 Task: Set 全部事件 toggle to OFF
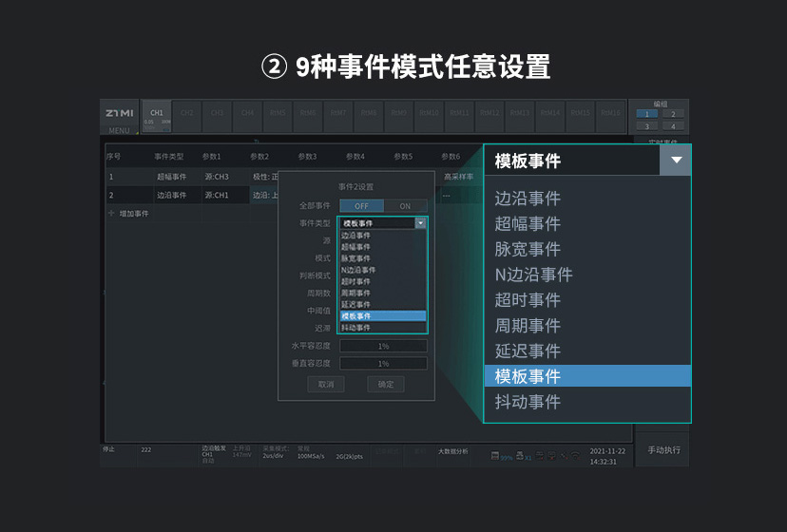tap(361, 205)
